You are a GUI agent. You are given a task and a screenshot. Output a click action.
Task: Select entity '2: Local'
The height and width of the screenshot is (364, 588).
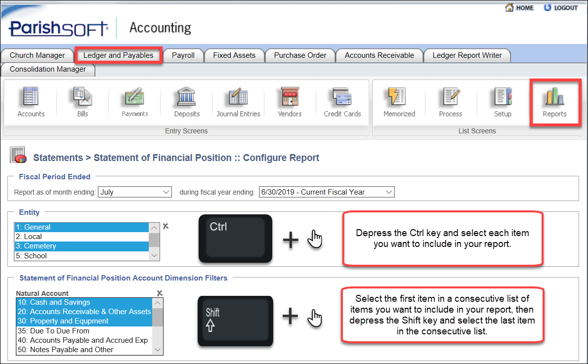pos(82,237)
